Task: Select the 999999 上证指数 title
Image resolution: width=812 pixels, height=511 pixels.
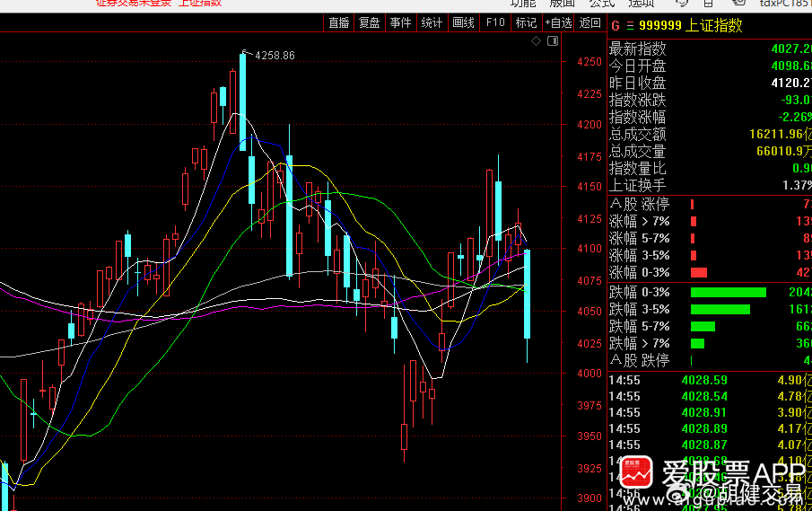Action: pos(690,25)
